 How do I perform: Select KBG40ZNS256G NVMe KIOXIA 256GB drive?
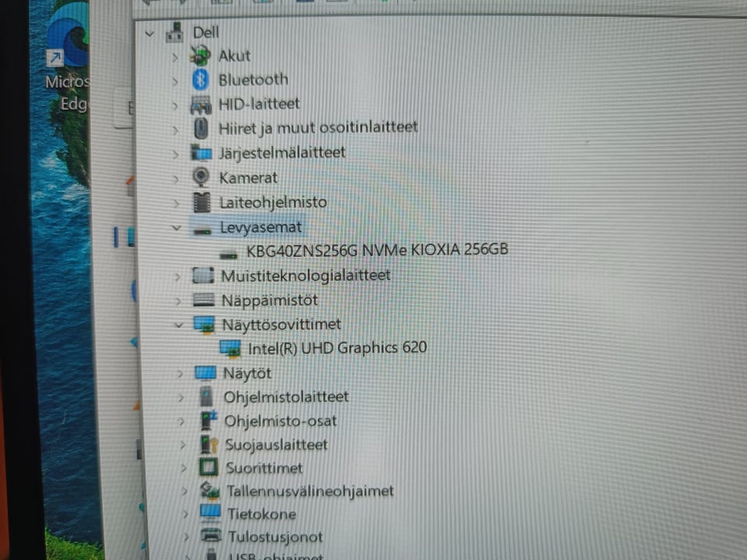coord(377,250)
